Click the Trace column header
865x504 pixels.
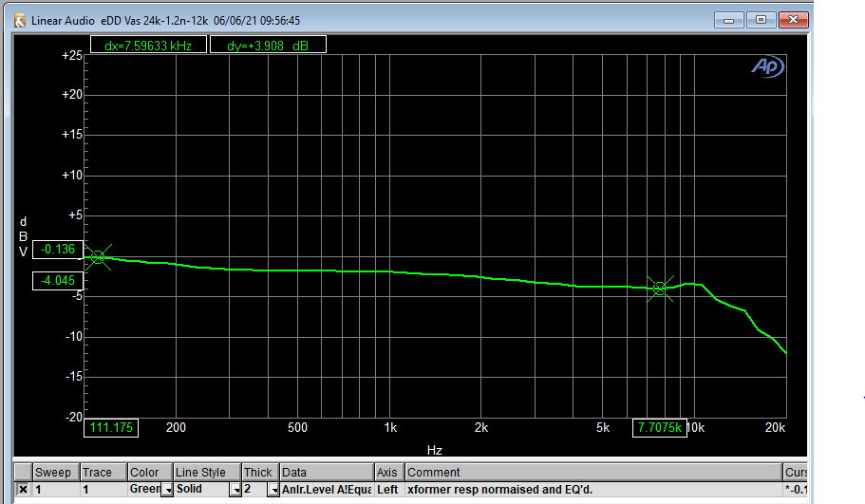click(x=103, y=473)
